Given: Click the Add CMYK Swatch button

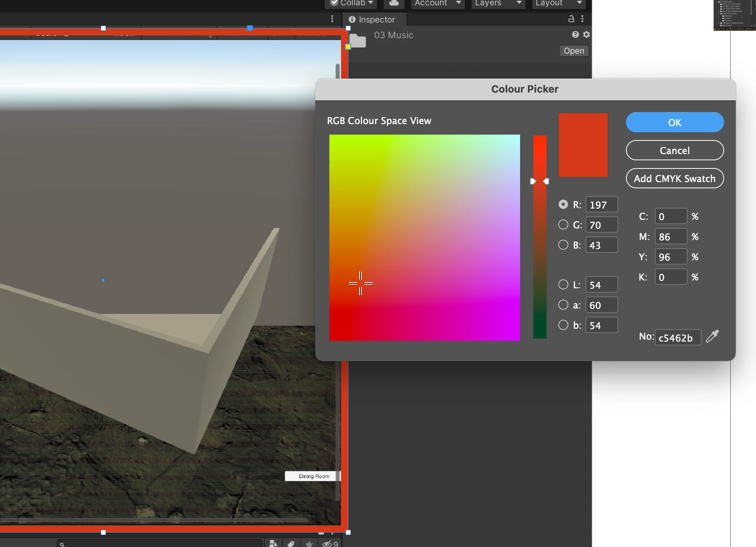Looking at the screenshot, I should pos(674,179).
